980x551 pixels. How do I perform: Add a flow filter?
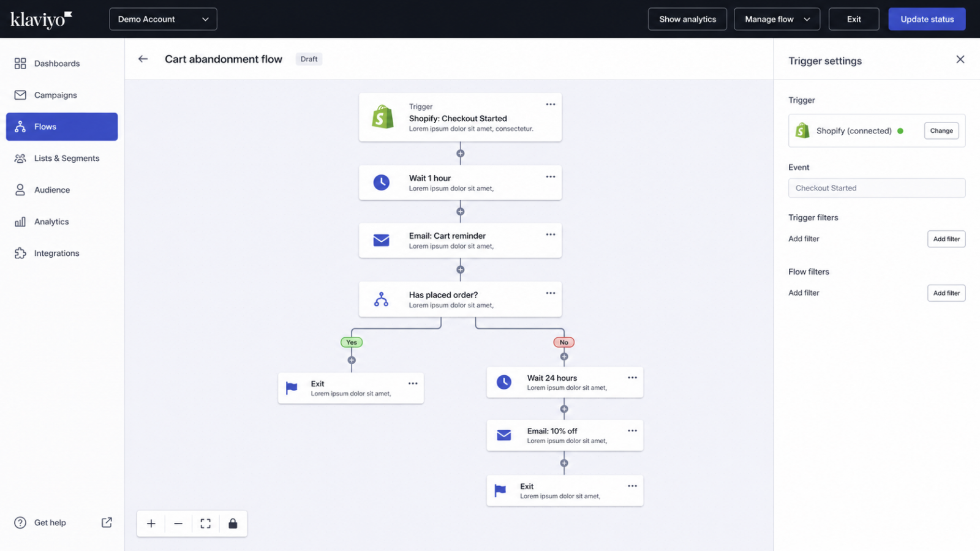(x=946, y=293)
